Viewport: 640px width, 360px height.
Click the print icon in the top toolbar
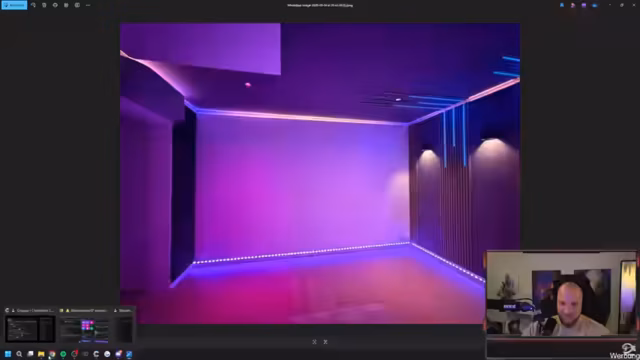(x=66, y=5)
